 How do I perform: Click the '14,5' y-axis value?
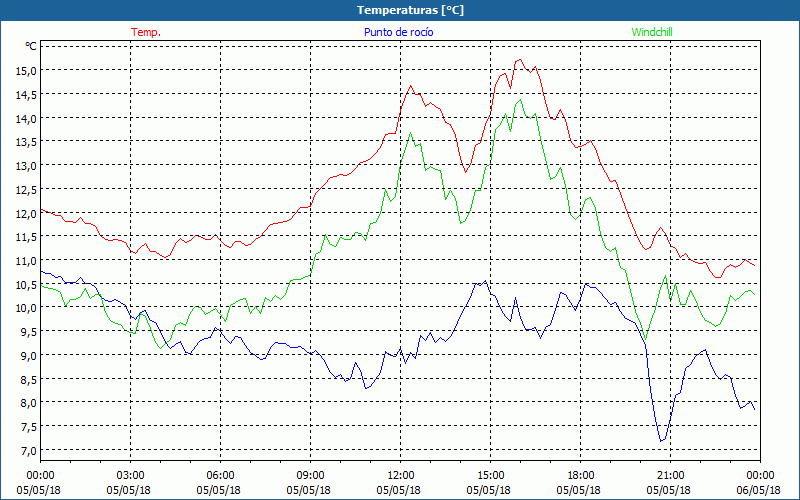pyautogui.click(x=27, y=95)
